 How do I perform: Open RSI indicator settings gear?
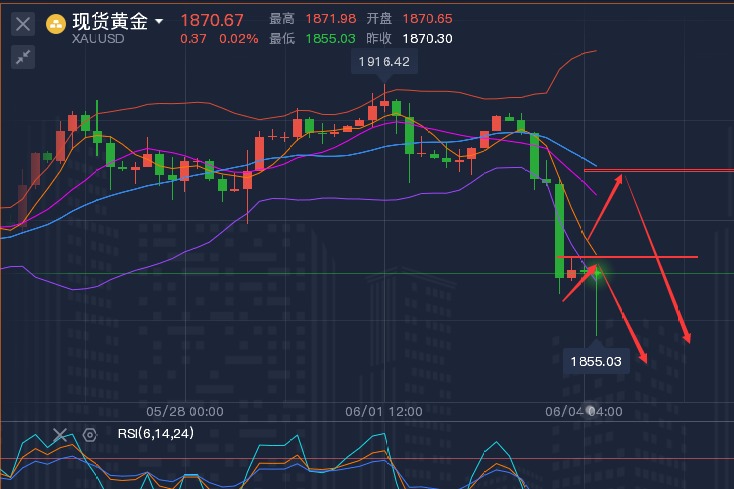(x=89, y=435)
